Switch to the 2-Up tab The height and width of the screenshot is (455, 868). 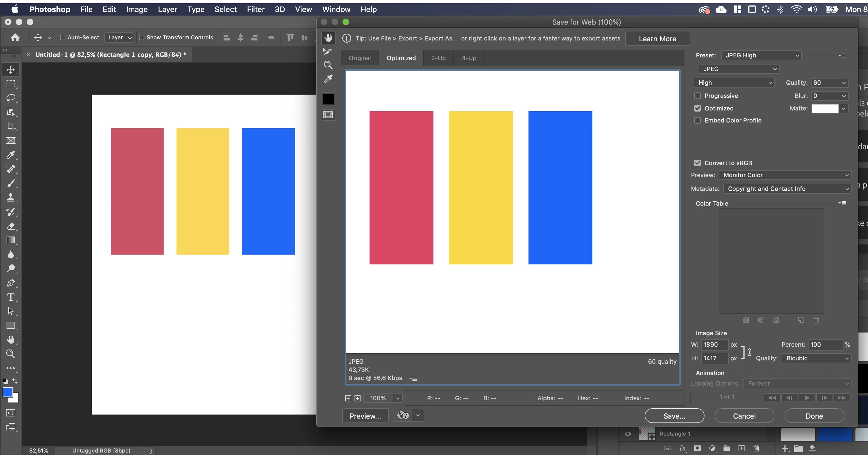(438, 58)
